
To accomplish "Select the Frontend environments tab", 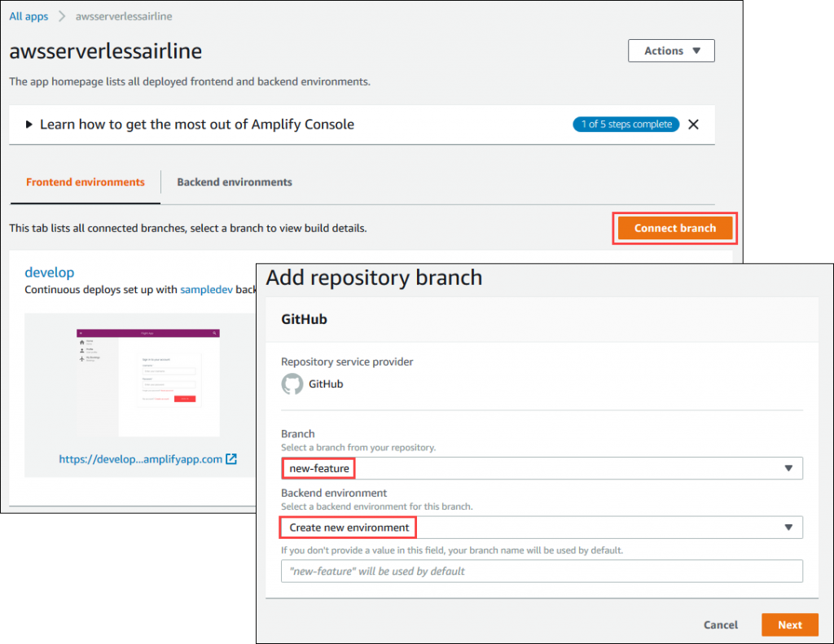I will point(84,182).
